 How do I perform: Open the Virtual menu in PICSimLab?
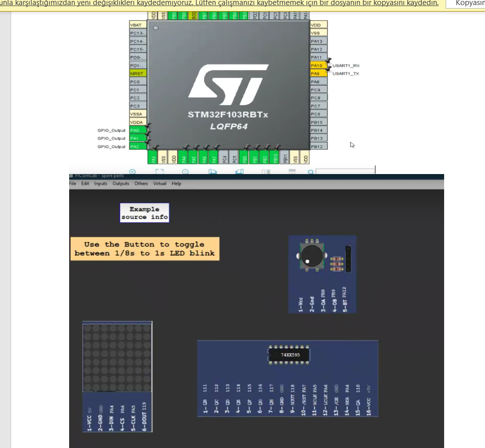point(159,184)
